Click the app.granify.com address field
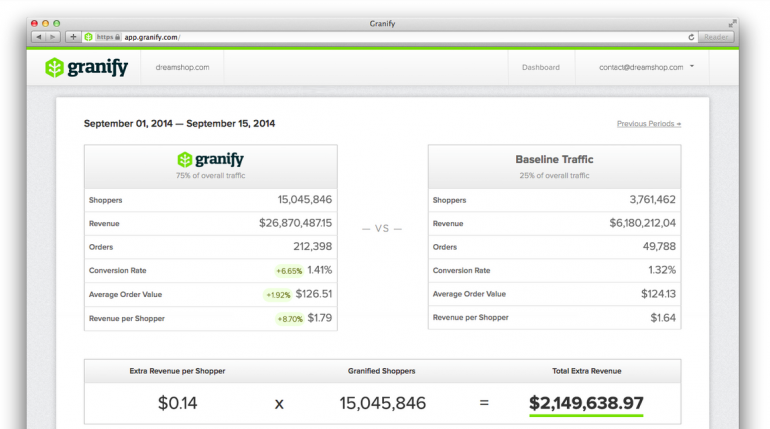Image resolution: width=770 pixels, height=429 pixels. click(x=400, y=37)
